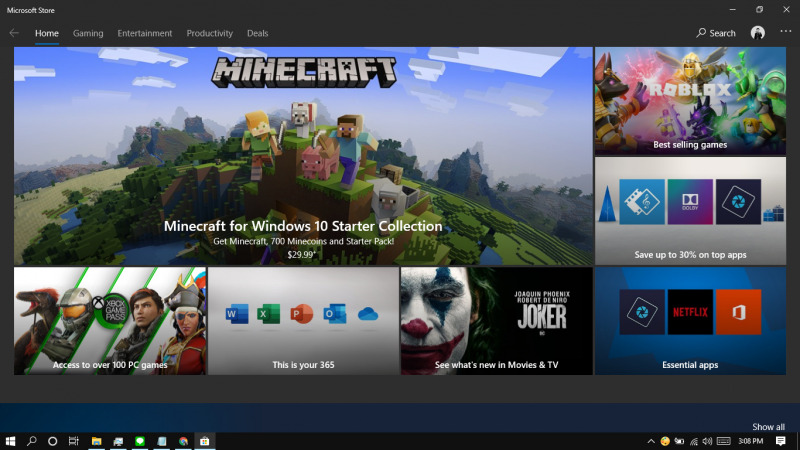Open the Deals tab
800x450 pixels.
pyautogui.click(x=257, y=33)
